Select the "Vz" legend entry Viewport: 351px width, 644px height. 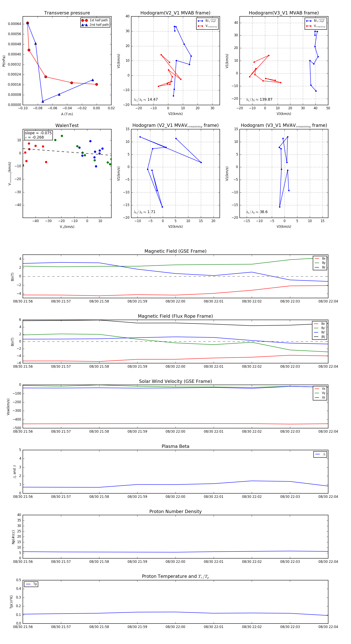[x=320, y=397]
